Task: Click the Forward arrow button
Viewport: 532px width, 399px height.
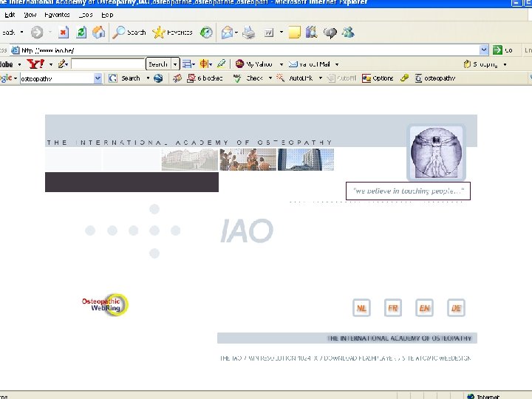Action: tap(37, 33)
